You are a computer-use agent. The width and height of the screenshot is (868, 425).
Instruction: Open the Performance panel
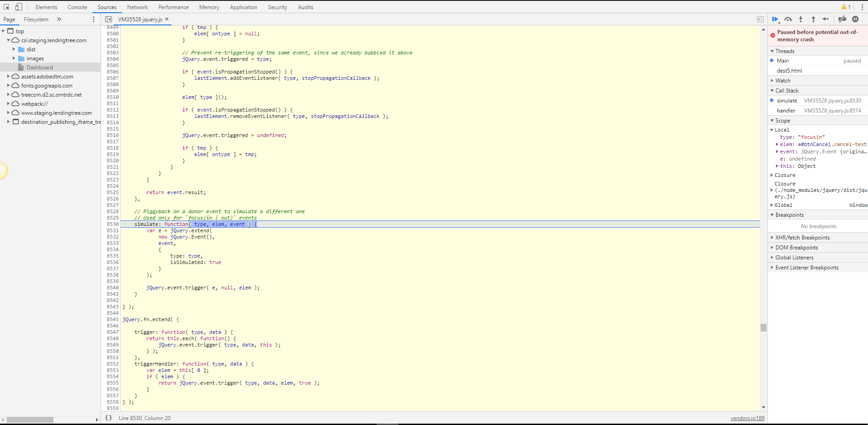174,7
